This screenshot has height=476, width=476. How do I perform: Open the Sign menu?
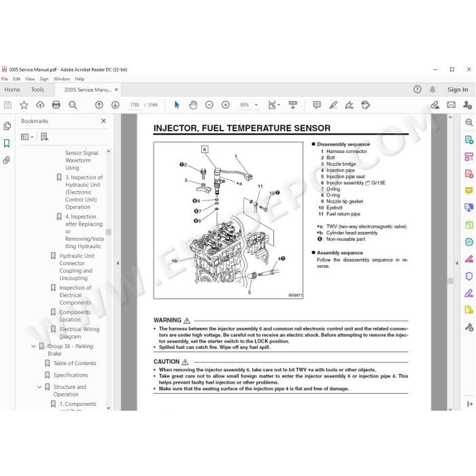tap(44, 79)
